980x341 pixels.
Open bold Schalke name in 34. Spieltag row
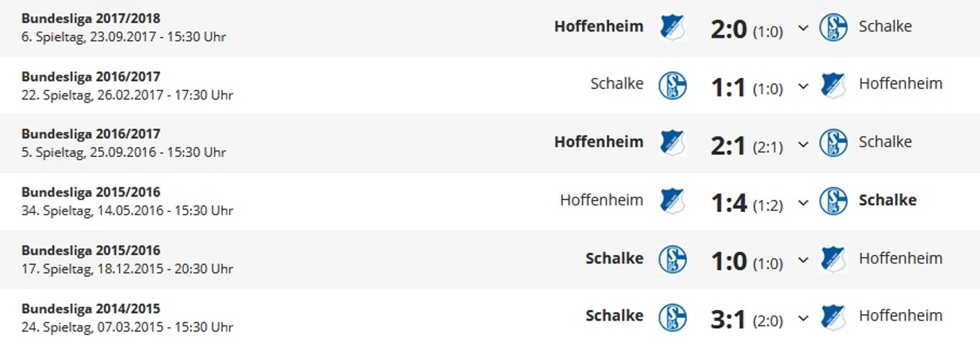(x=887, y=200)
